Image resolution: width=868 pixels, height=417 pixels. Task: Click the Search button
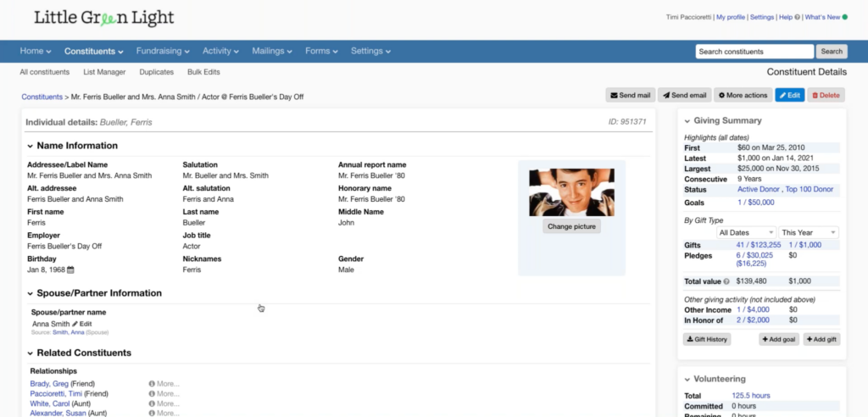click(x=831, y=52)
